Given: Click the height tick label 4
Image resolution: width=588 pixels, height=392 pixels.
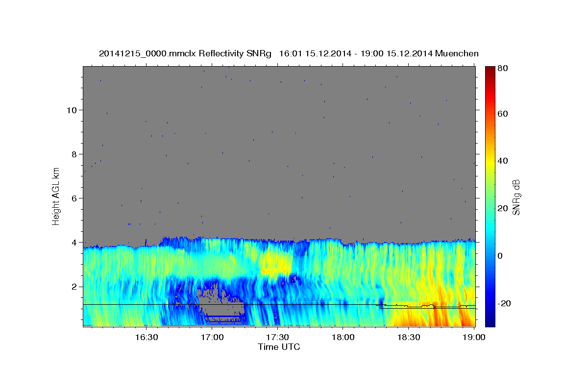Looking at the screenshot, I should click(x=74, y=242).
